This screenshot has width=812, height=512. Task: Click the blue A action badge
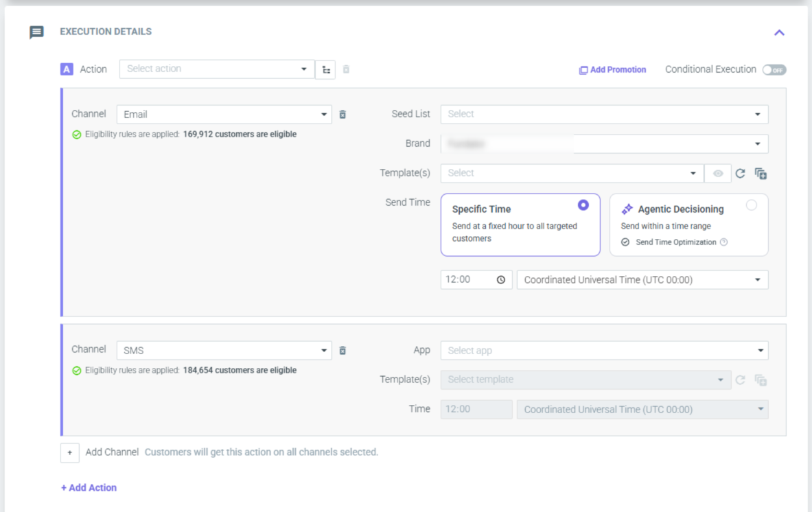[x=67, y=69]
